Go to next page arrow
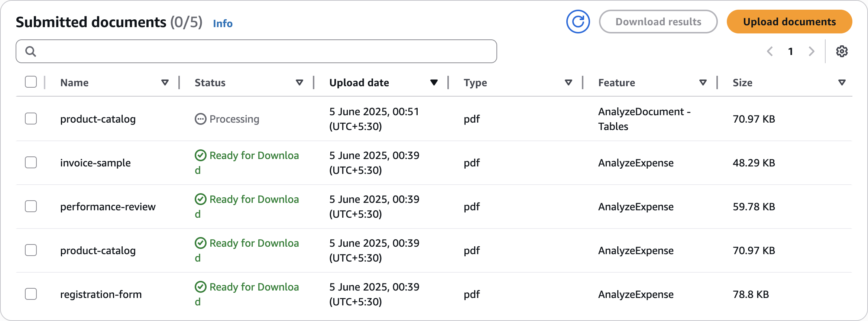The height and width of the screenshot is (321, 868). [812, 51]
